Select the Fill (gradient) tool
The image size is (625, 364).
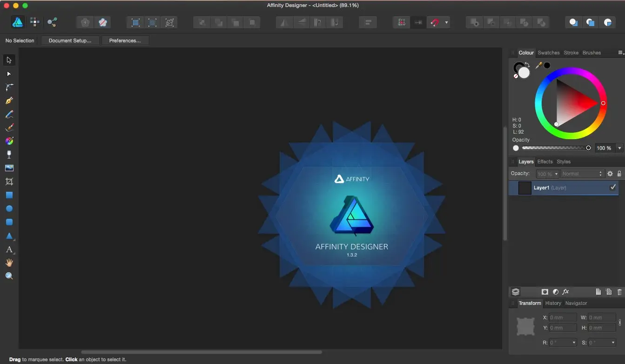pyautogui.click(x=9, y=141)
